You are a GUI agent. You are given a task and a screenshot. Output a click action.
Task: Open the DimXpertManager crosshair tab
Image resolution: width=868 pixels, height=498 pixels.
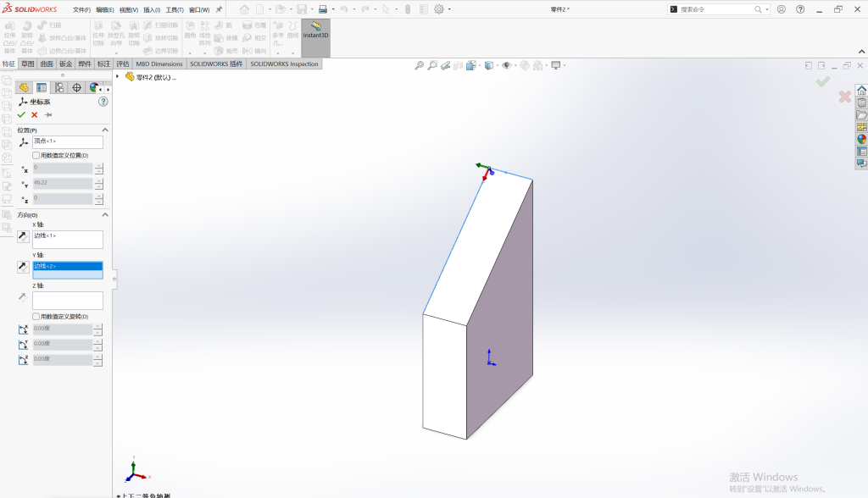pyautogui.click(x=76, y=87)
